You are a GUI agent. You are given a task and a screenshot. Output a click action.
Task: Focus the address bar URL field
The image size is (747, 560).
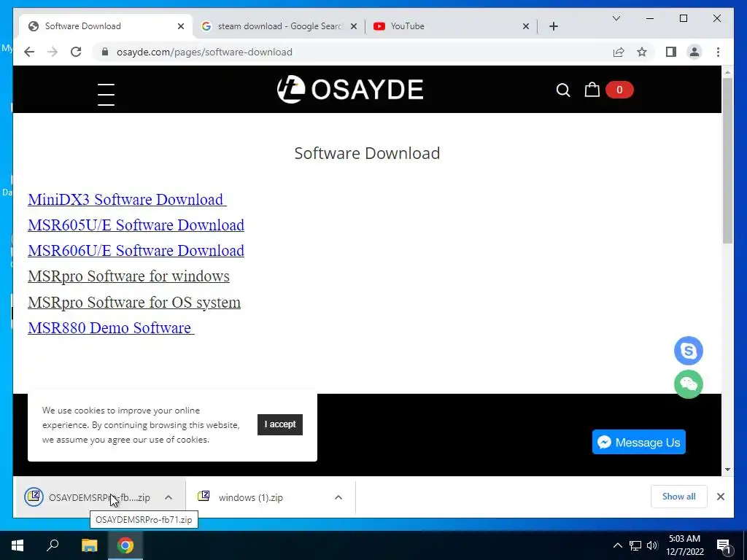point(352,52)
